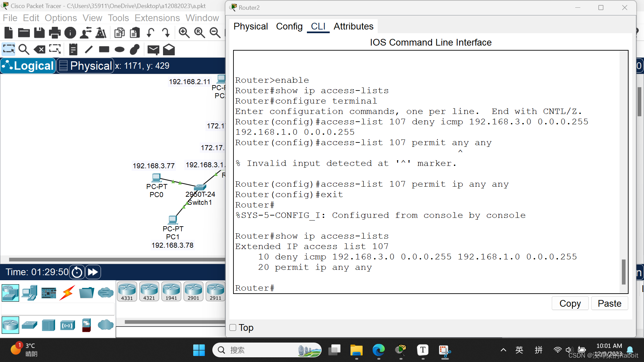Select the CLI tab in Router2
Viewport: 644px width, 362px height.
coord(318,26)
